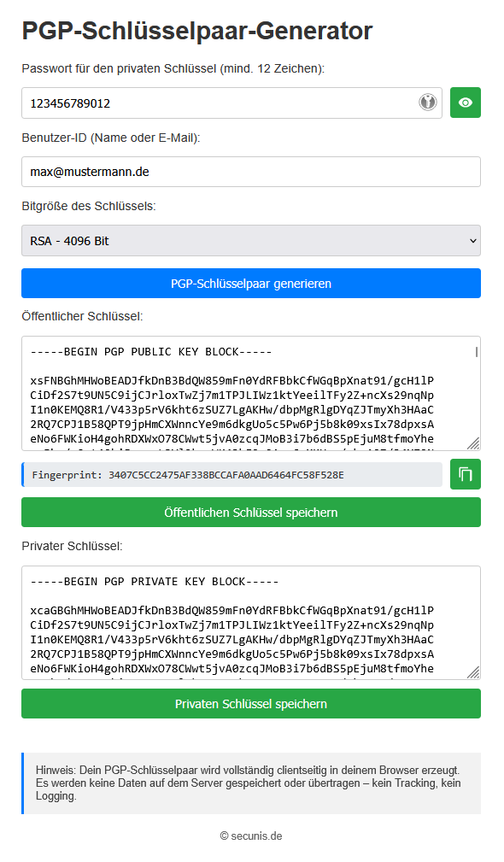
Task: Focus the Benutzer-ID field with max@mustermann.de
Action: click(x=251, y=172)
